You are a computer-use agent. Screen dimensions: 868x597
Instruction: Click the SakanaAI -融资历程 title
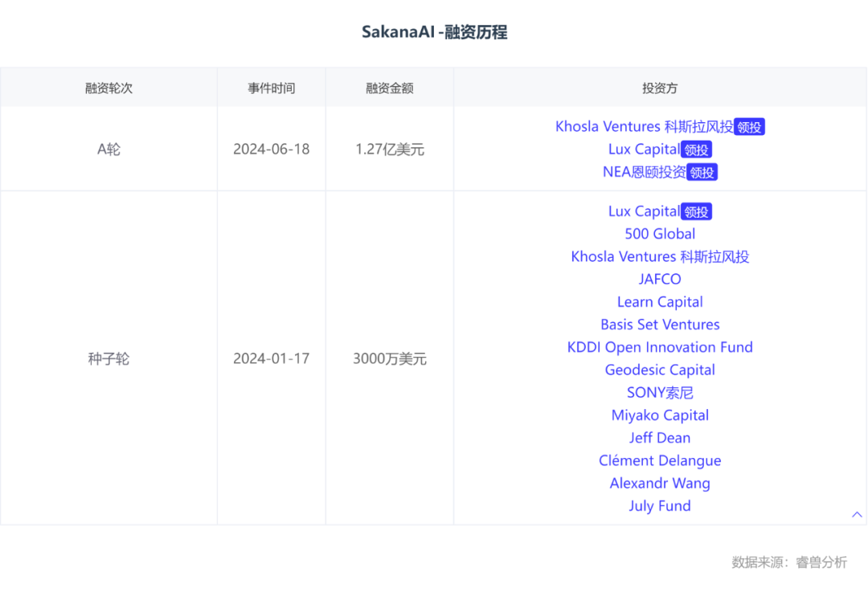(435, 32)
